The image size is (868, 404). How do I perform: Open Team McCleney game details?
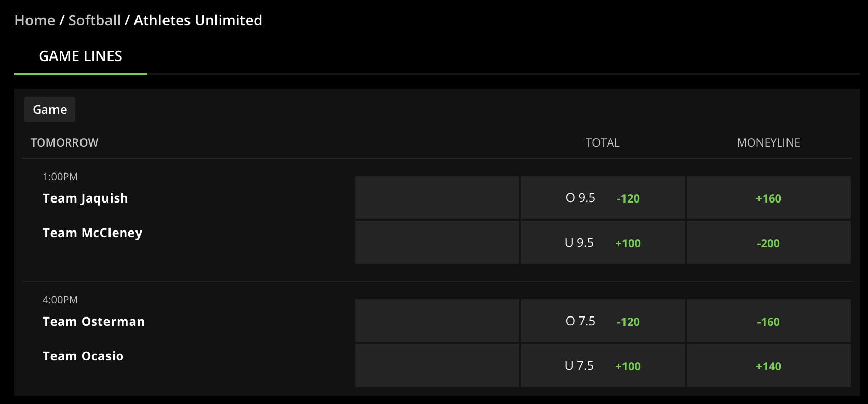[x=93, y=233]
